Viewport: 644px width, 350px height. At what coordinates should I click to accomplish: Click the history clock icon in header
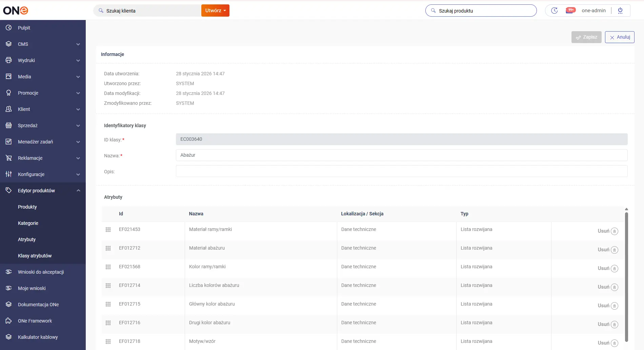coord(554,11)
